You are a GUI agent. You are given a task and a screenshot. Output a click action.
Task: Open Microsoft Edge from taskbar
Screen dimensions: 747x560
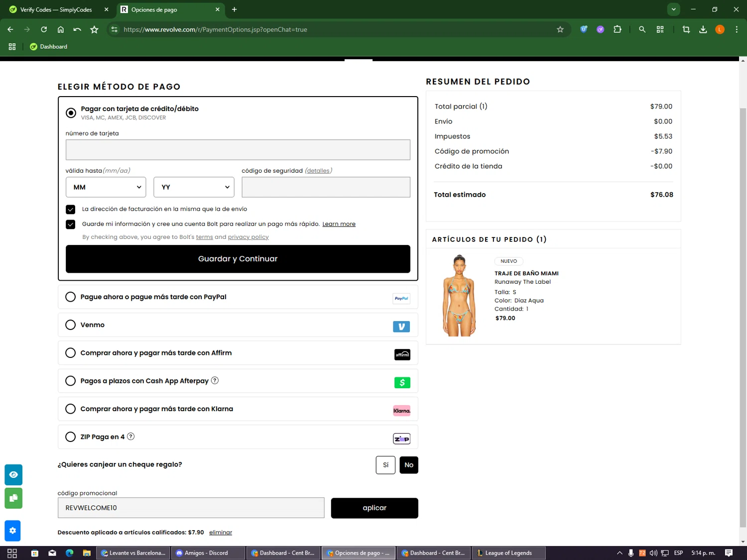(69, 553)
